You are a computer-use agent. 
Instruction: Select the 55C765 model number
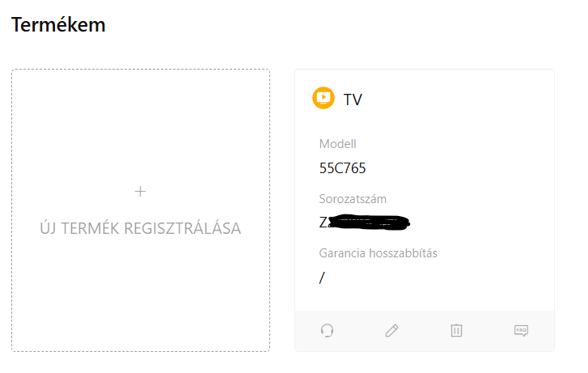[342, 168]
